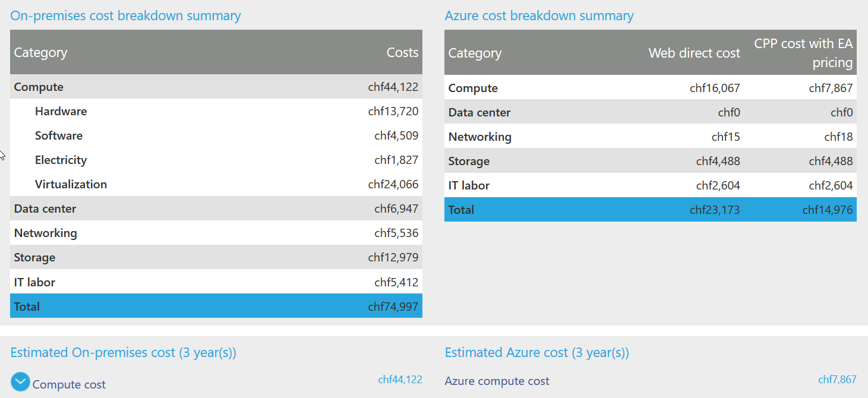The height and width of the screenshot is (398, 868).
Task: Click the chf16,067 Azure compute web direct cost
Action: tap(715, 88)
